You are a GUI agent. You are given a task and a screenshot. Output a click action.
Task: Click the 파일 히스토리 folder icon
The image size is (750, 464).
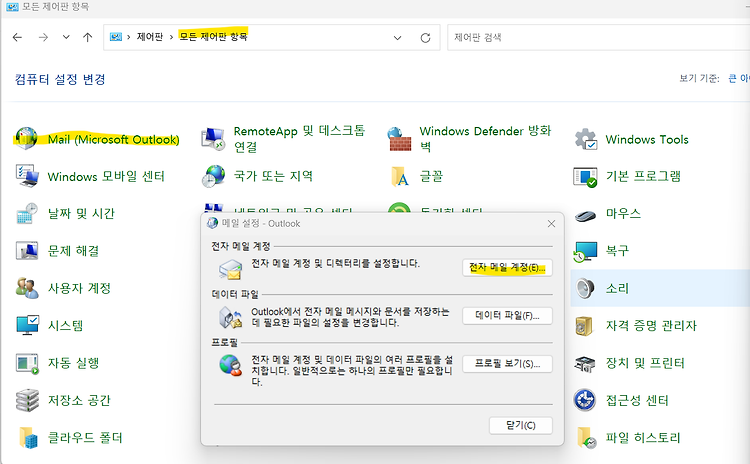[x=586, y=438]
